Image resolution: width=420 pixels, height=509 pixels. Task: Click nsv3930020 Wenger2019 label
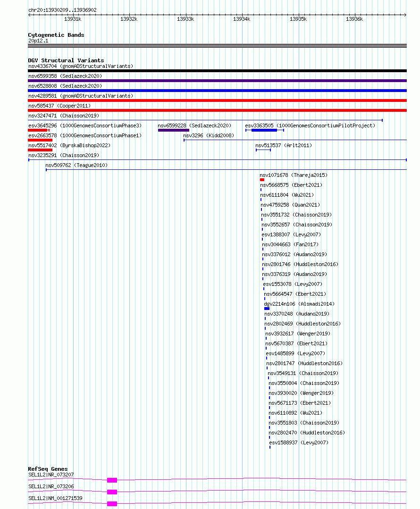(x=301, y=393)
